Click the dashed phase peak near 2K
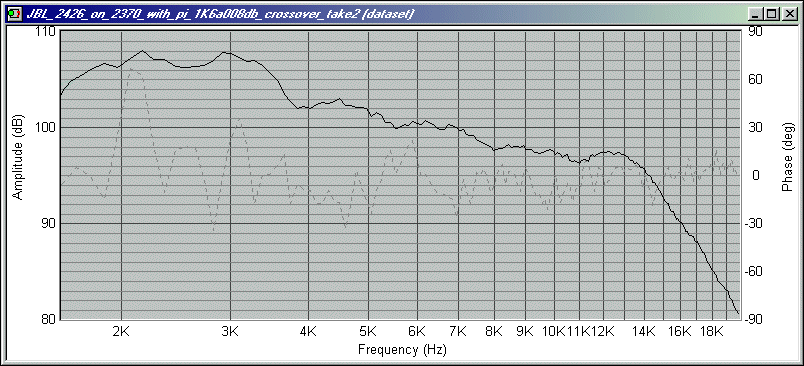 pyautogui.click(x=131, y=68)
